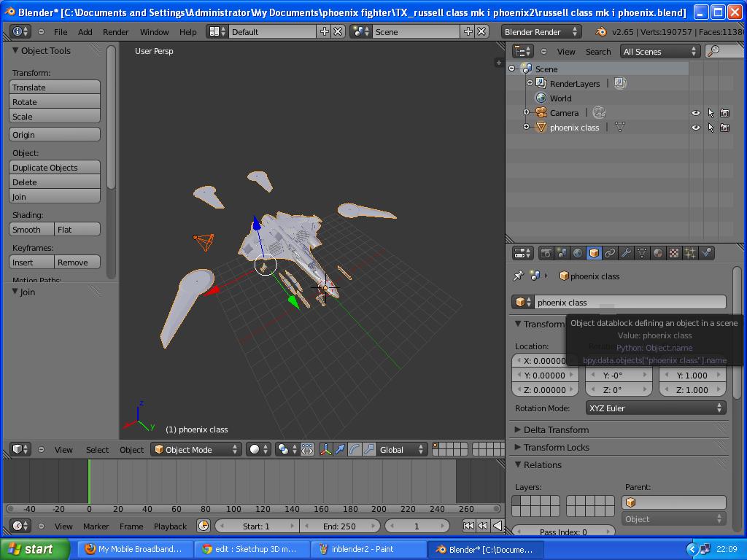Screen dimensions: 747x560
Task: Select the Modifiers wrench icon
Action: coord(625,253)
